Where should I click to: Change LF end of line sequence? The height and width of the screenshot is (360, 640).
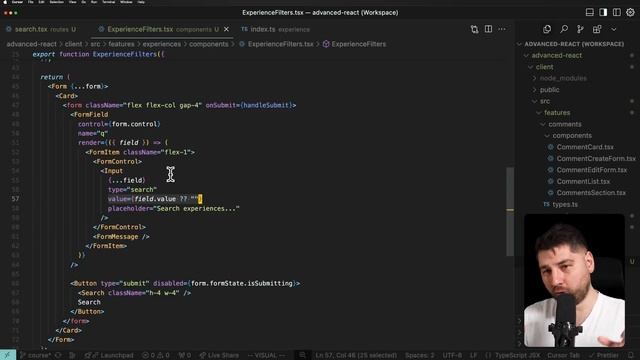coord(473,355)
